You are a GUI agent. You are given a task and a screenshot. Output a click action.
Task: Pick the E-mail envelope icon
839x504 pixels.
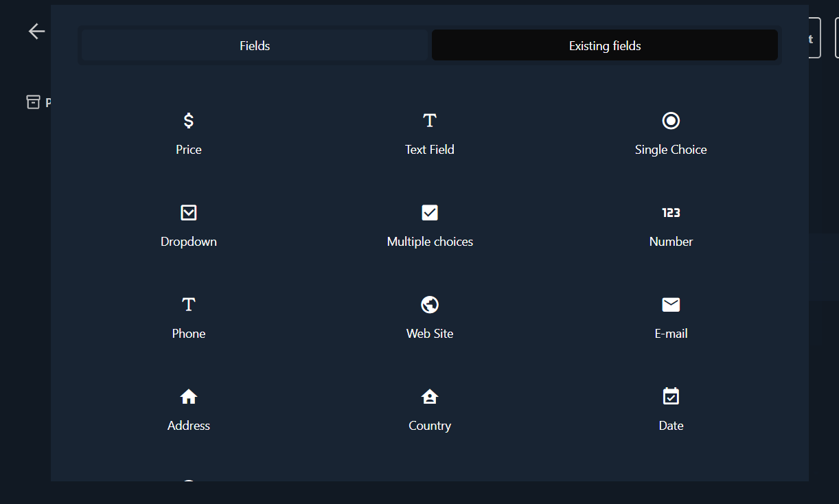[x=671, y=305]
